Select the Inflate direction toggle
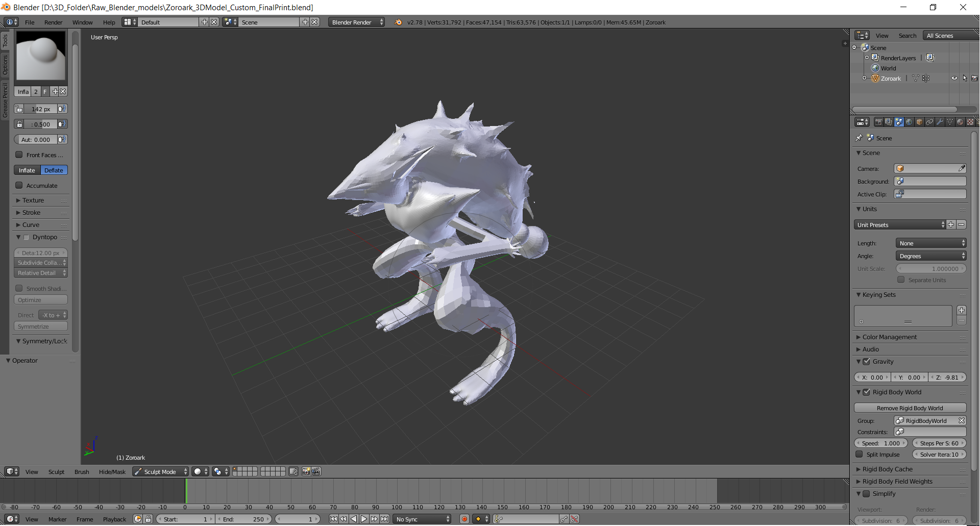 27,170
